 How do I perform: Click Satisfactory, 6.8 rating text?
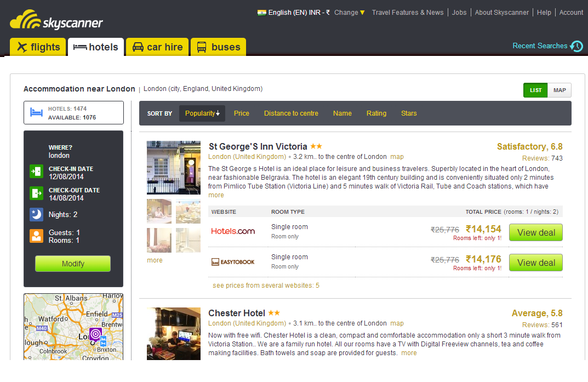(x=529, y=146)
